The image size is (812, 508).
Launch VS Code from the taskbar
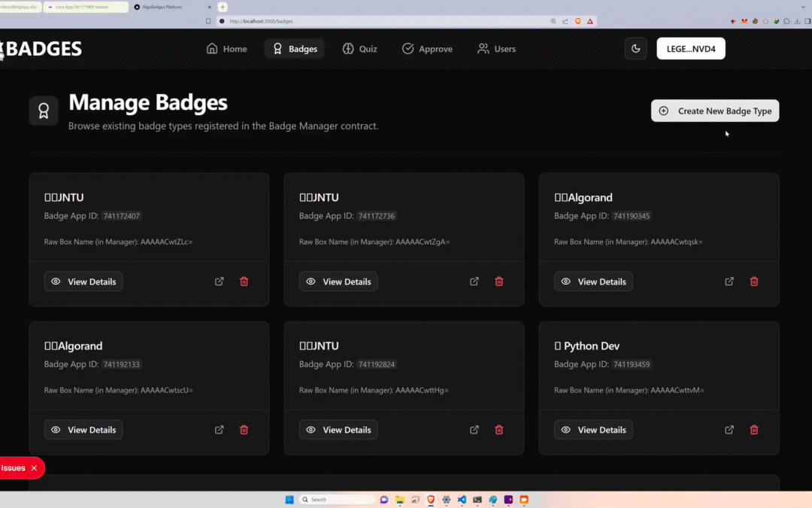[461, 499]
